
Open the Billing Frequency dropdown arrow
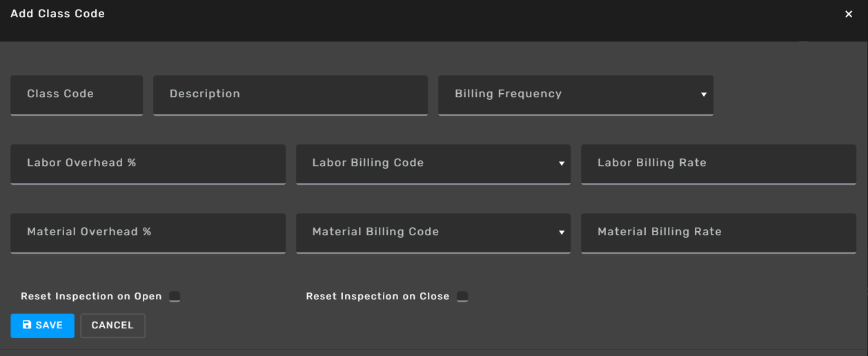pos(704,95)
